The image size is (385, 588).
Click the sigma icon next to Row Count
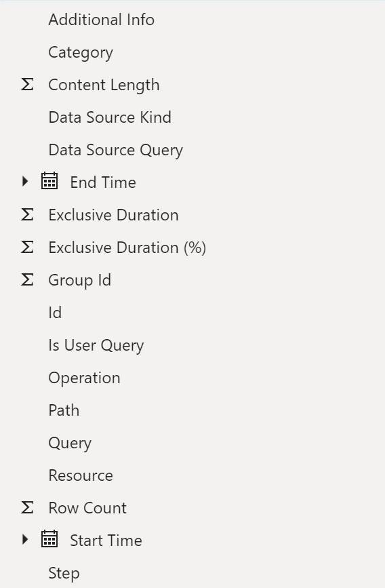[x=27, y=508]
